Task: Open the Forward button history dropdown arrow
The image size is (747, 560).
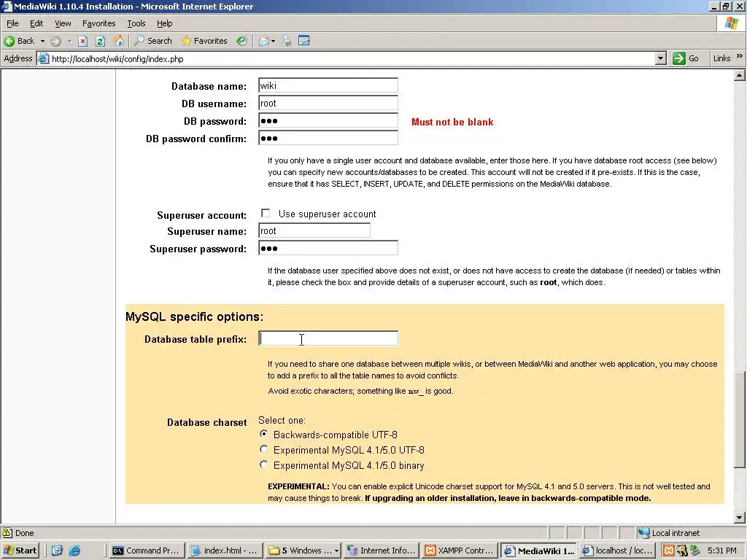Action: pos(69,41)
